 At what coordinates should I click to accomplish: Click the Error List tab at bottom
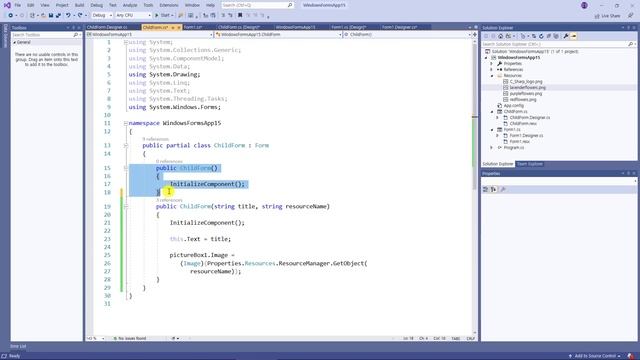tap(18, 347)
